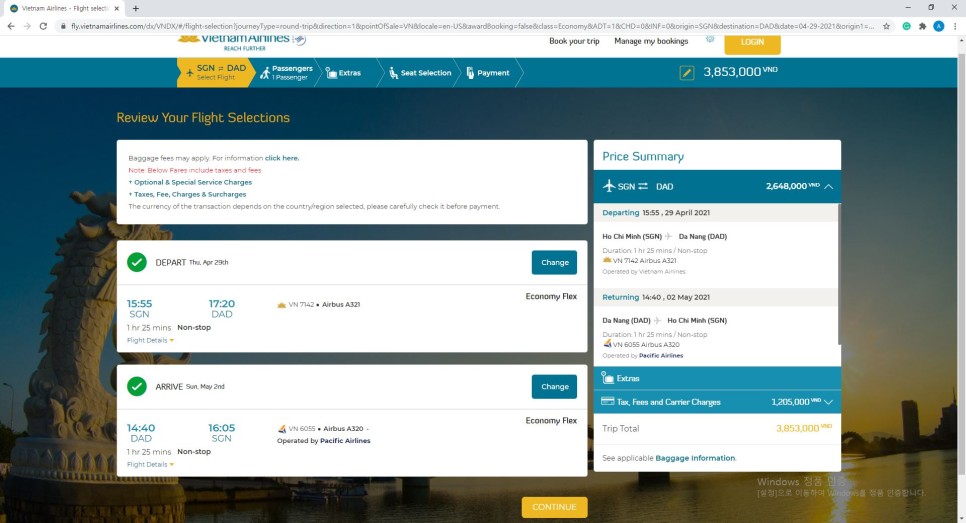
Task: Click the Vietnam Airlines logo in the header
Action: (242, 43)
